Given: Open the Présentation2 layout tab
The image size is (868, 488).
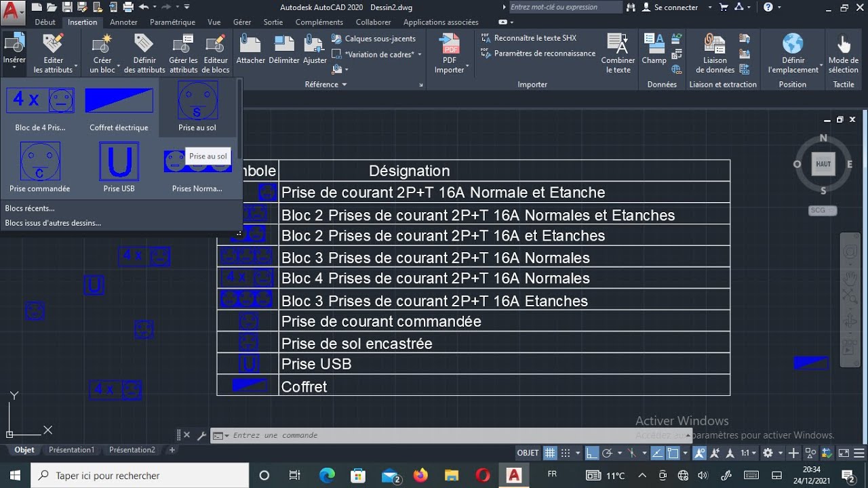Looking at the screenshot, I should pos(132,449).
